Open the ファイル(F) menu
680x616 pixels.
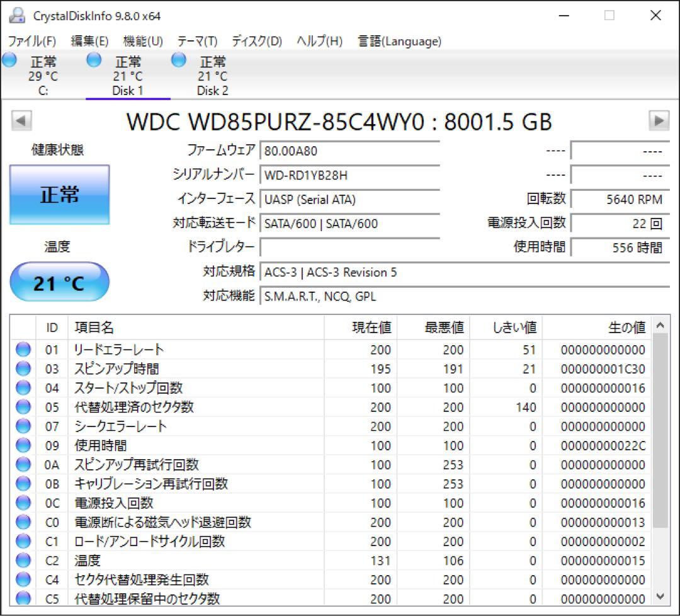32,41
